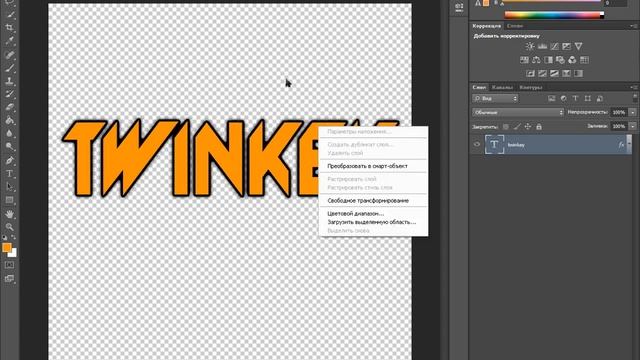Viewport: 640px width, 360px height.
Task: Reset to default colors icon
Action: (4, 237)
